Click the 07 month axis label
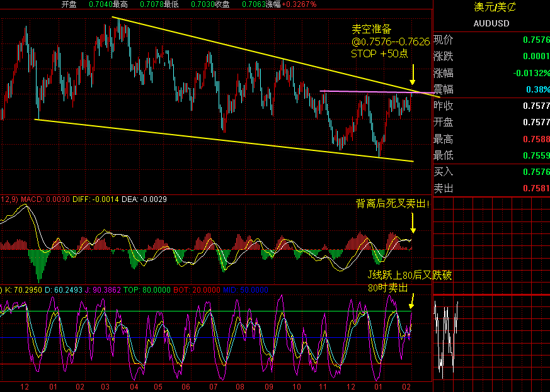 click(x=214, y=387)
